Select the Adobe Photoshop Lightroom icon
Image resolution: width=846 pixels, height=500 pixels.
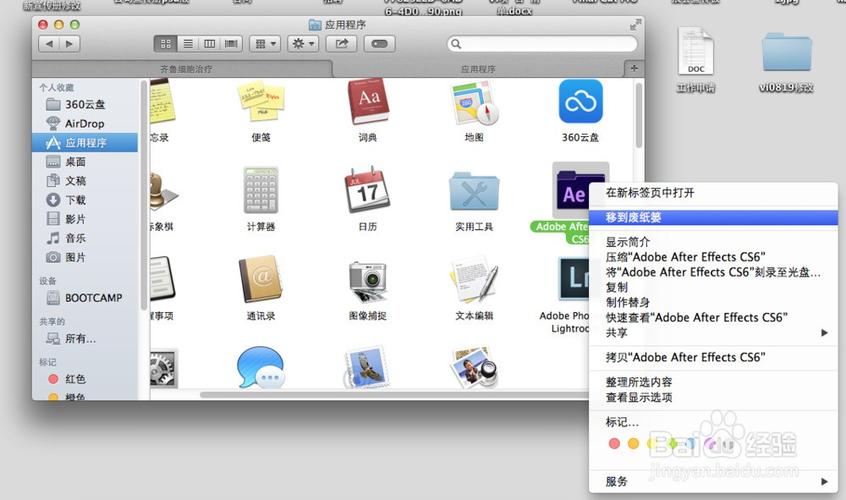click(x=574, y=279)
